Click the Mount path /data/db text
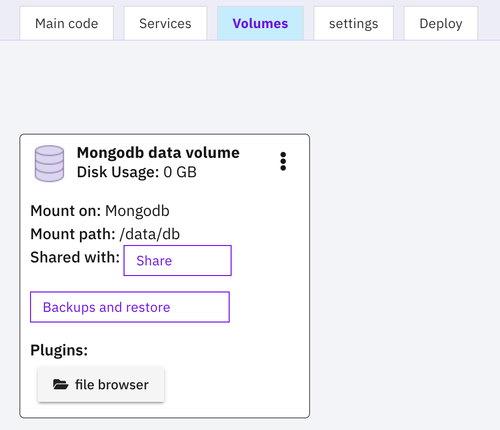 tap(105, 234)
